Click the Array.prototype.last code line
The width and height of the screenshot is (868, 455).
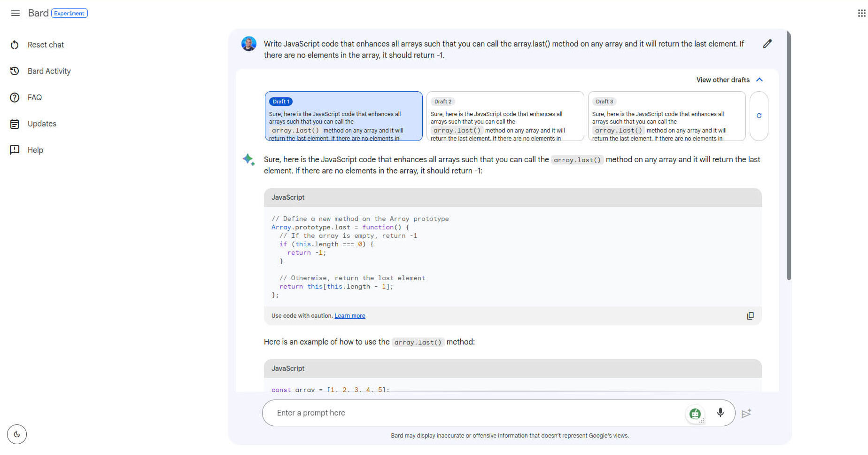click(340, 227)
